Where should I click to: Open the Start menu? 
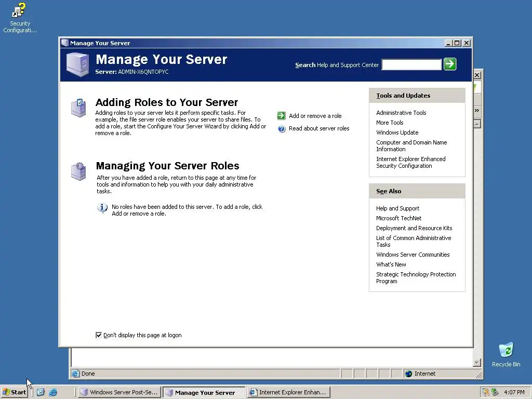click(x=14, y=392)
